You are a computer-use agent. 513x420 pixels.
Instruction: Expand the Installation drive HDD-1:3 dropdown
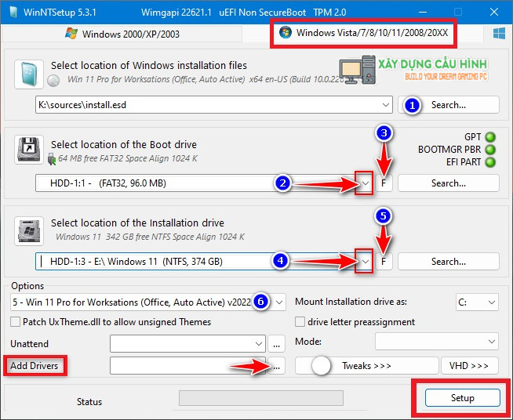point(365,262)
